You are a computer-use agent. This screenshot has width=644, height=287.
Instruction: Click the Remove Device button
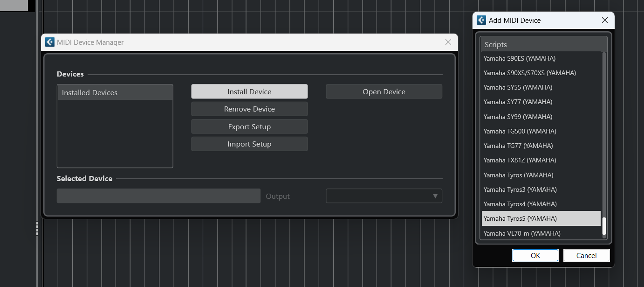click(249, 109)
